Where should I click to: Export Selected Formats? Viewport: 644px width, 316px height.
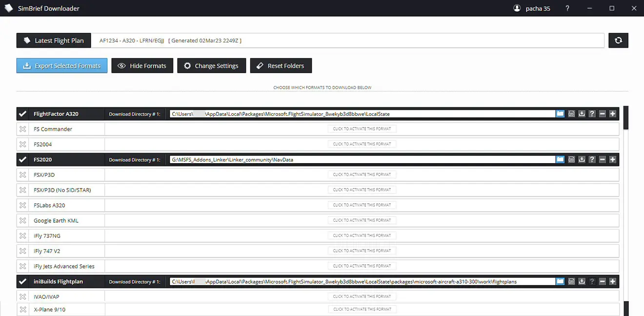(62, 65)
